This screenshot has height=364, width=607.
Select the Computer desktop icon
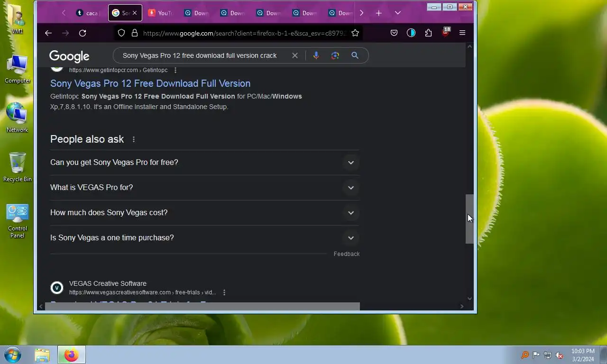click(18, 69)
